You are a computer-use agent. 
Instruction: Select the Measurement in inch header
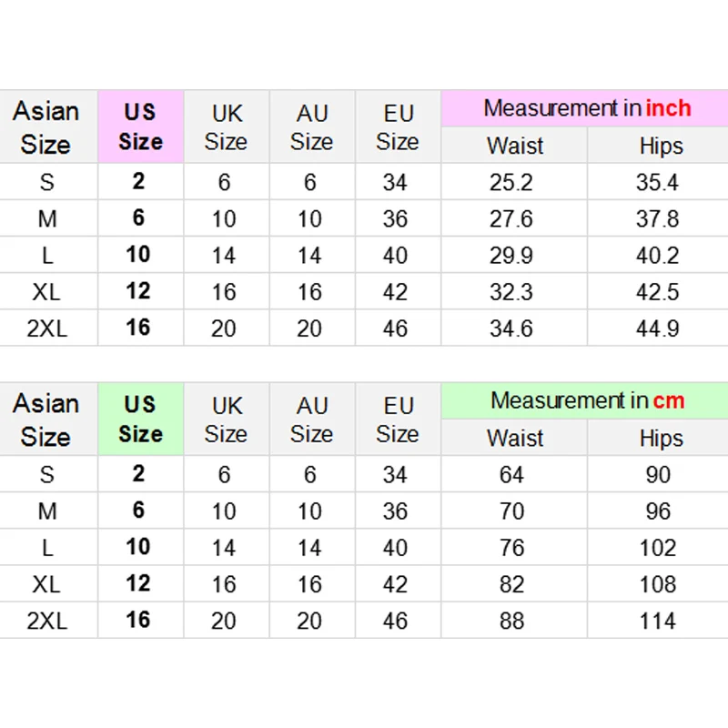pos(586,108)
